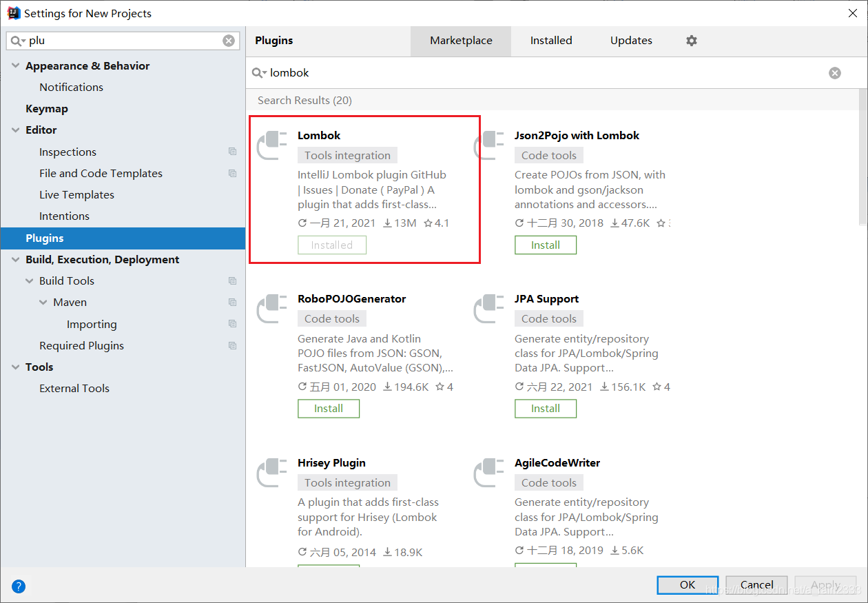Collapse the Editor section
Image resolution: width=868 pixels, height=603 pixels.
pos(16,130)
